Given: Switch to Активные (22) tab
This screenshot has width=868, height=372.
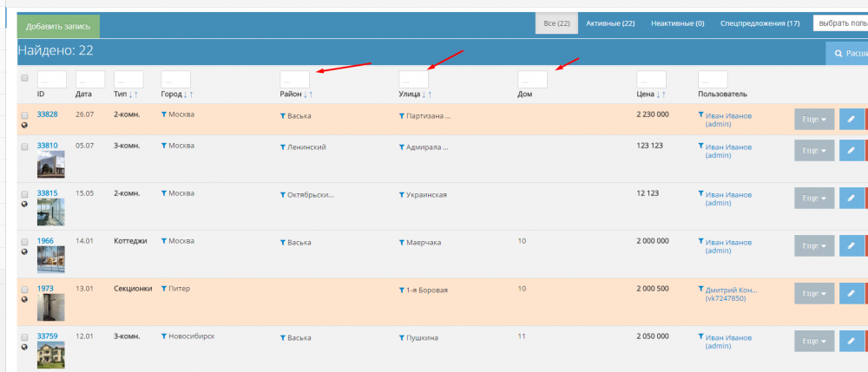Looking at the screenshot, I should (x=610, y=23).
